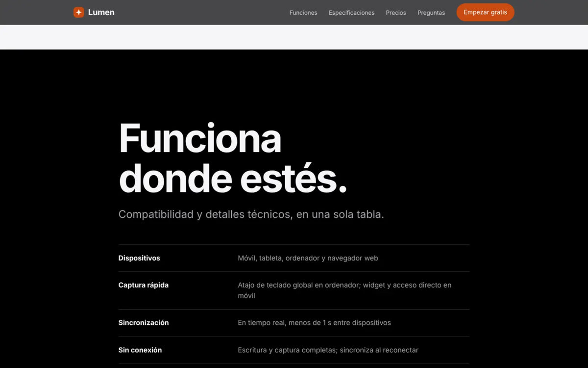The height and width of the screenshot is (368, 588).
Task: Go to the Especificaciones section
Action: (x=351, y=13)
